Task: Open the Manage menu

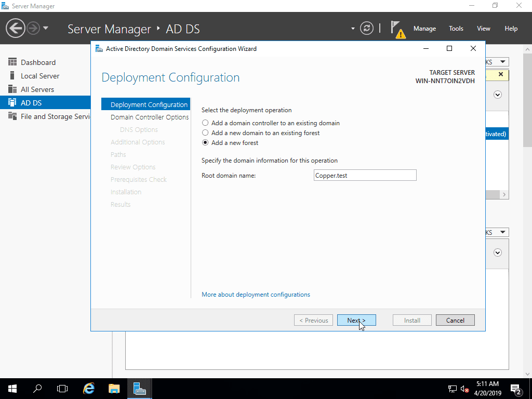Action: coord(424,29)
